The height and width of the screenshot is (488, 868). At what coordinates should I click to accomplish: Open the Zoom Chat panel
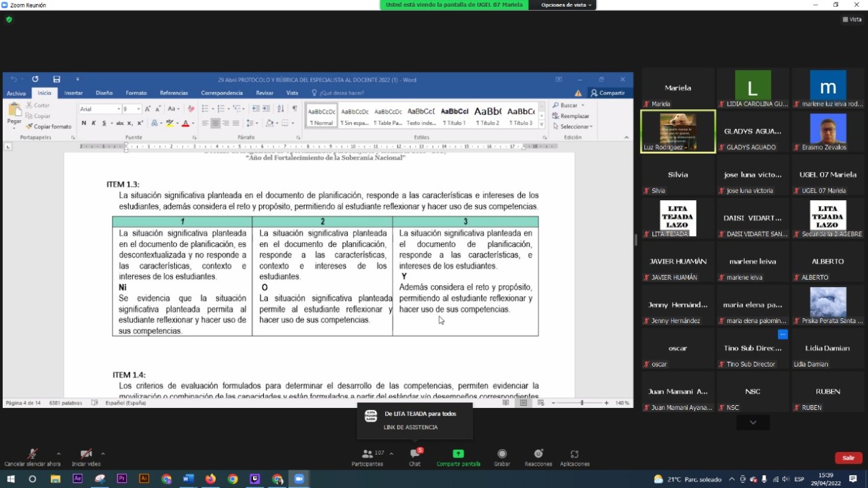(x=414, y=454)
